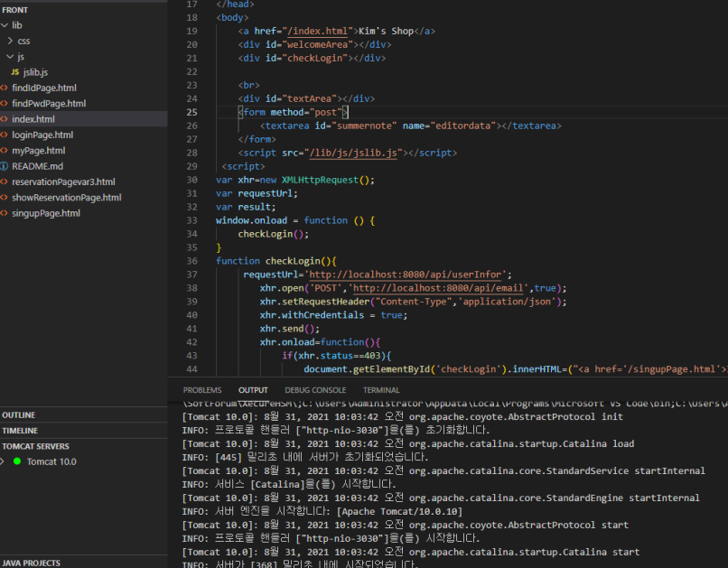
Task: Click the HTML icon beside showReservationPage.html
Action: [x=5, y=198]
